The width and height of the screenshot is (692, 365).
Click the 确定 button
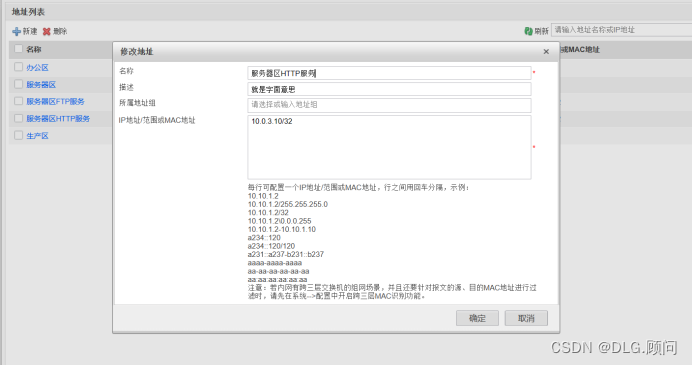coord(477,318)
